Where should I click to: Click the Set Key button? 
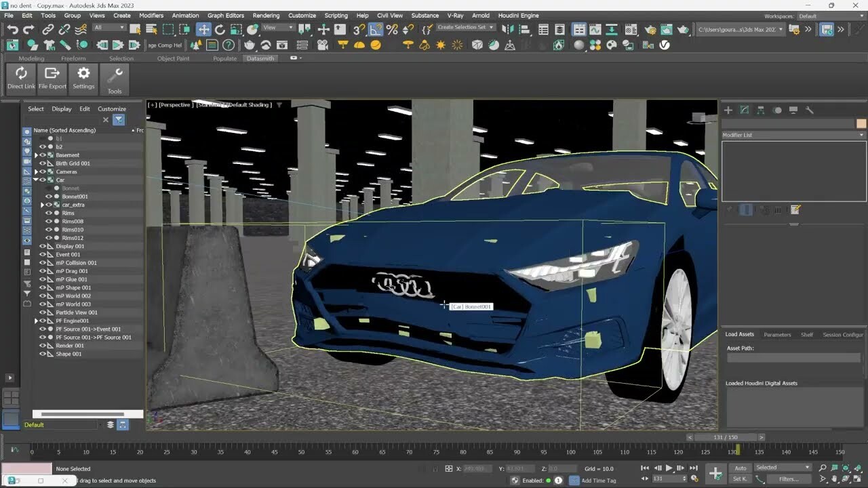pyautogui.click(x=739, y=479)
